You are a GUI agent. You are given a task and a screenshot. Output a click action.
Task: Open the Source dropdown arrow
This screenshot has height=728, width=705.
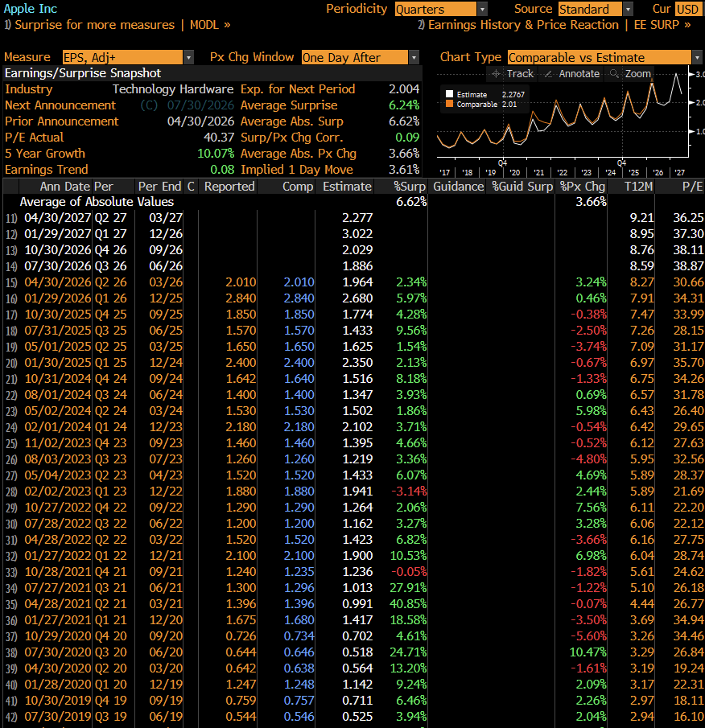click(629, 10)
